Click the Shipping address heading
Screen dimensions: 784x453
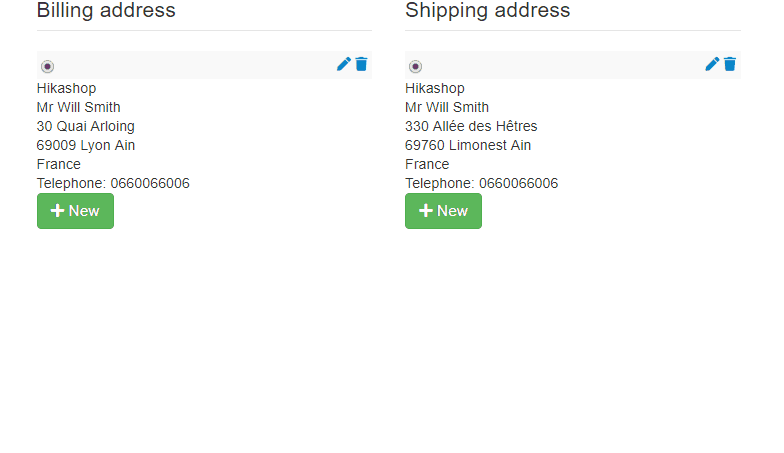point(488,10)
